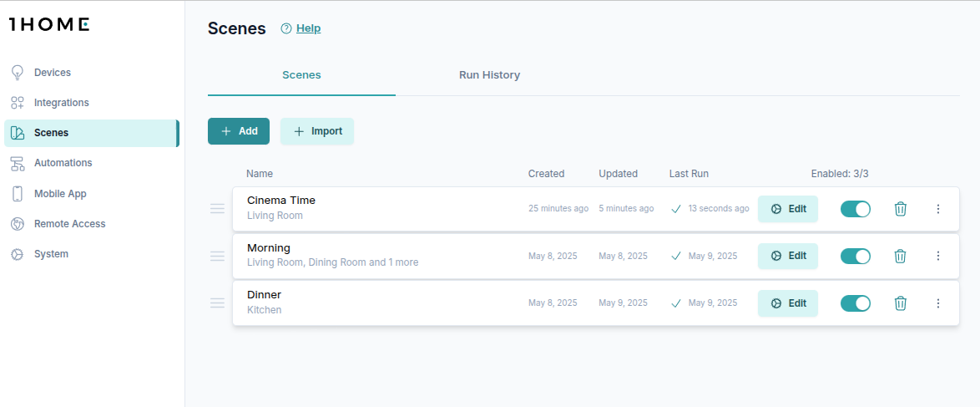Grab the drag handle for Cinema Time

click(217, 209)
